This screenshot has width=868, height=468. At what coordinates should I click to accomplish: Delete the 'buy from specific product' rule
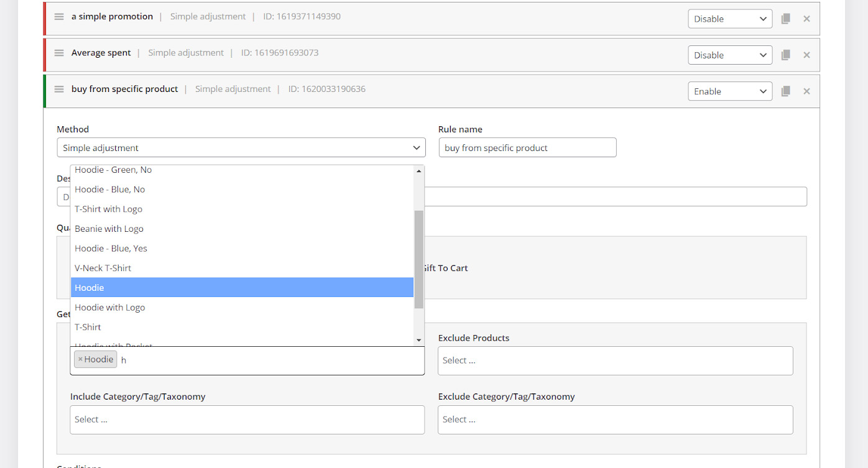[x=806, y=91]
